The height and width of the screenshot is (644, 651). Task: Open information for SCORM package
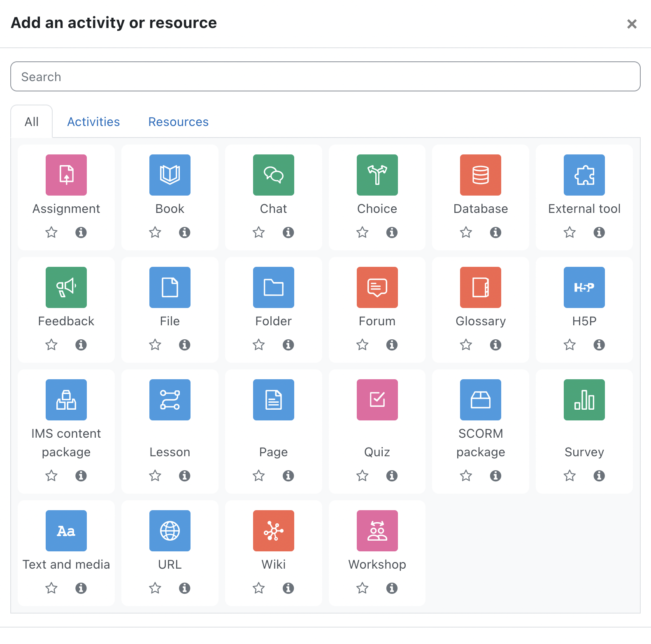[495, 476]
